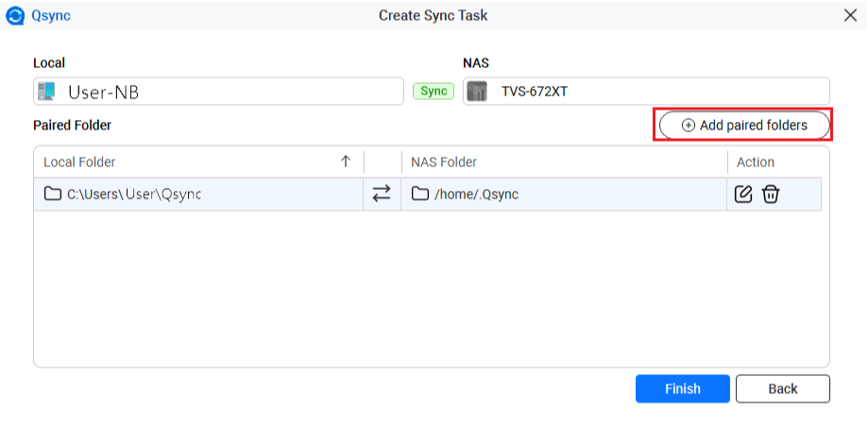Image resolution: width=868 pixels, height=428 pixels.
Task: Delete the paired folder using trash icon
Action: [771, 194]
